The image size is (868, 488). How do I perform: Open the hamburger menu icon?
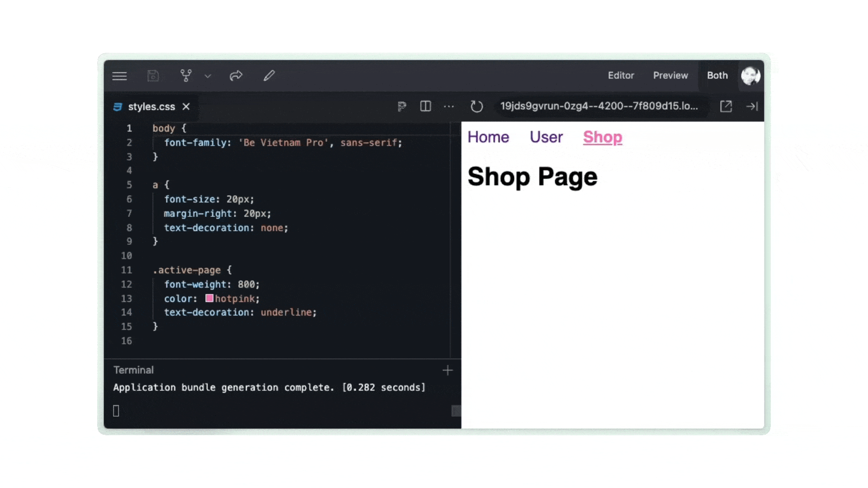119,76
